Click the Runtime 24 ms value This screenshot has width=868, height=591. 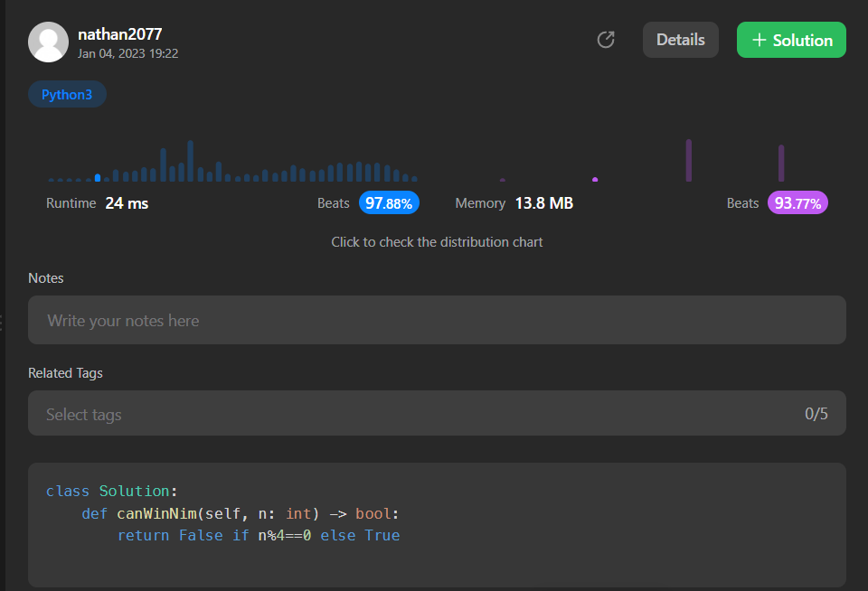click(127, 203)
